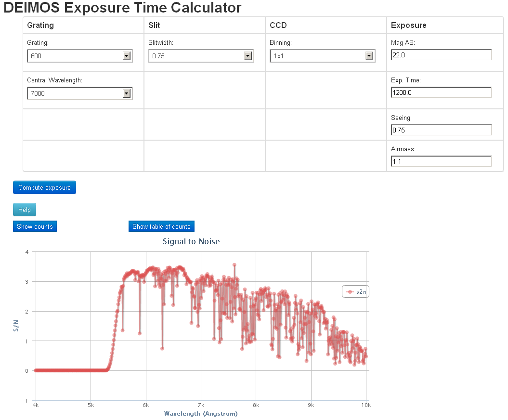
Task: Click the DEIMOS Exposure Time Calculator heading
Action: point(122,7)
